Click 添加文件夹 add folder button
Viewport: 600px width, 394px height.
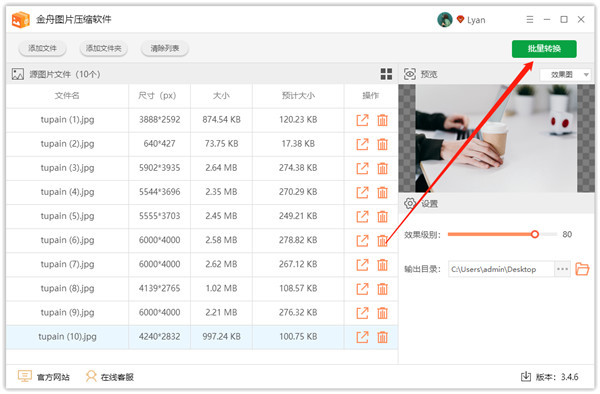(103, 48)
